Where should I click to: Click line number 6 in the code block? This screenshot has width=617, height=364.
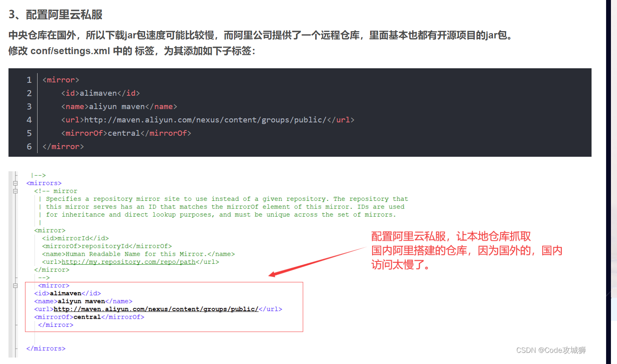point(29,147)
